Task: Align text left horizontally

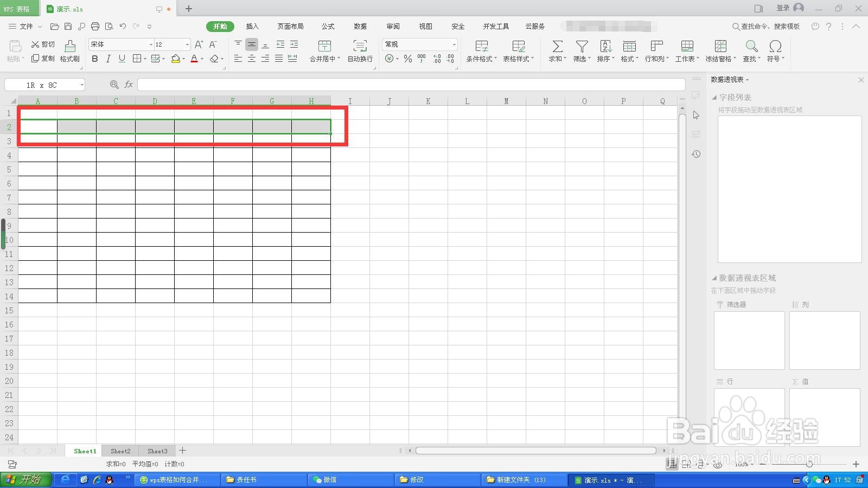Action: [238, 59]
